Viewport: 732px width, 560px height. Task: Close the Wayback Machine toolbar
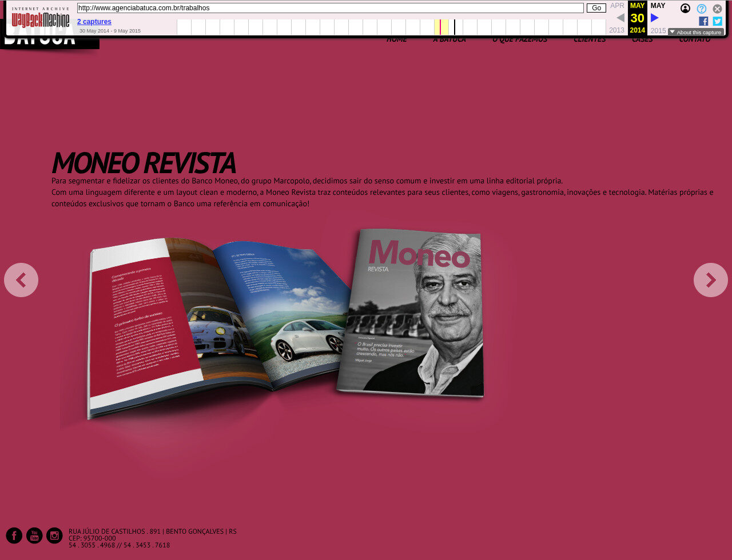pos(717,9)
